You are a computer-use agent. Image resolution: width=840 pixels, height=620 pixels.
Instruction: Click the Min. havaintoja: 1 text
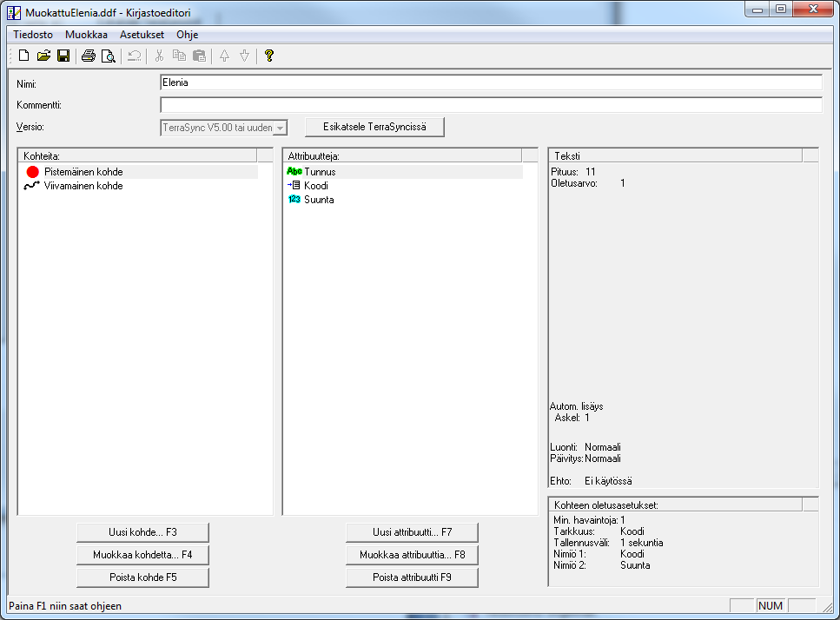589,520
